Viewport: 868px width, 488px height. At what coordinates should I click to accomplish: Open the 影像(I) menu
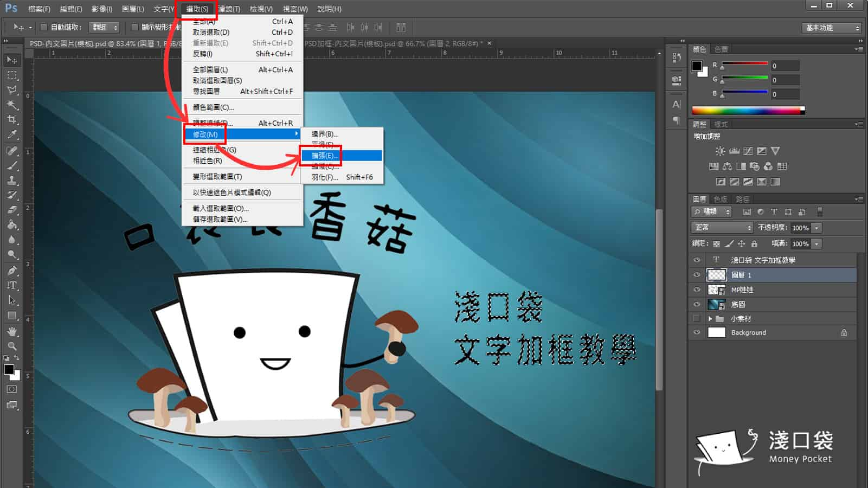tap(102, 9)
